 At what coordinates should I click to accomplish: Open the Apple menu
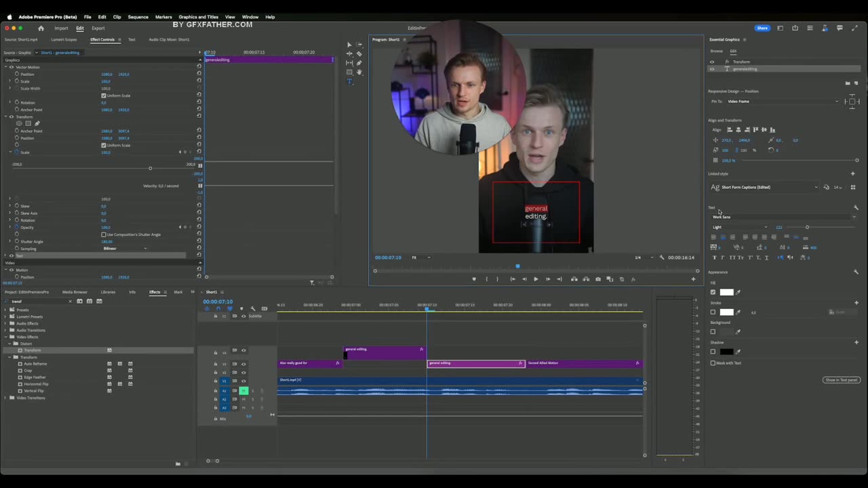9,17
